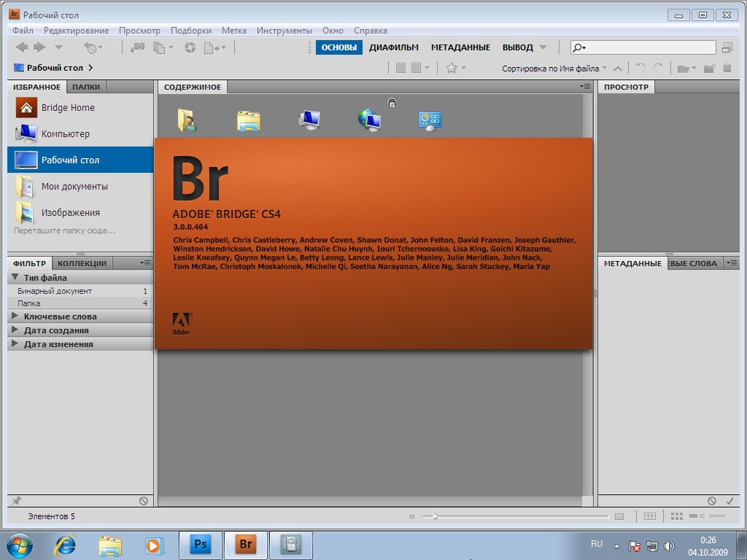Click the trash delete icon
The image size is (747, 560).
click(727, 68)
